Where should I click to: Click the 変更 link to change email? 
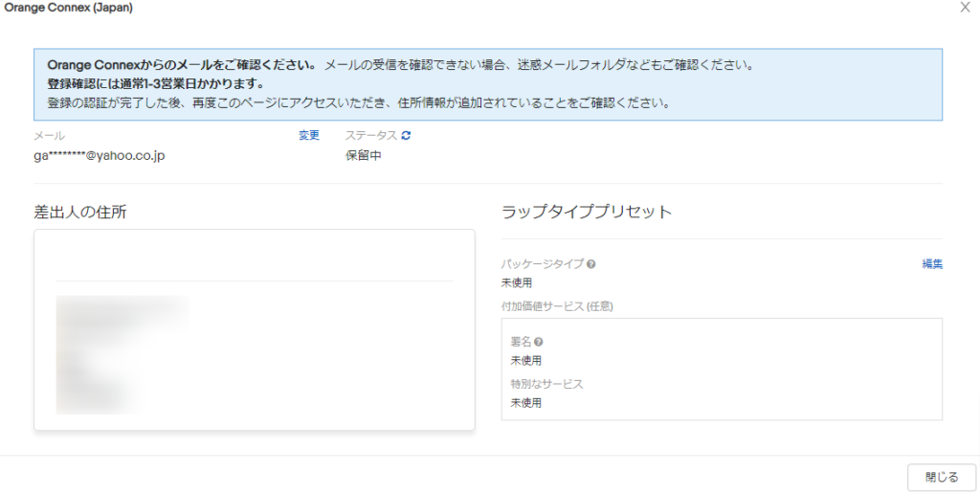pyautogui.click(x=309, y=135)
